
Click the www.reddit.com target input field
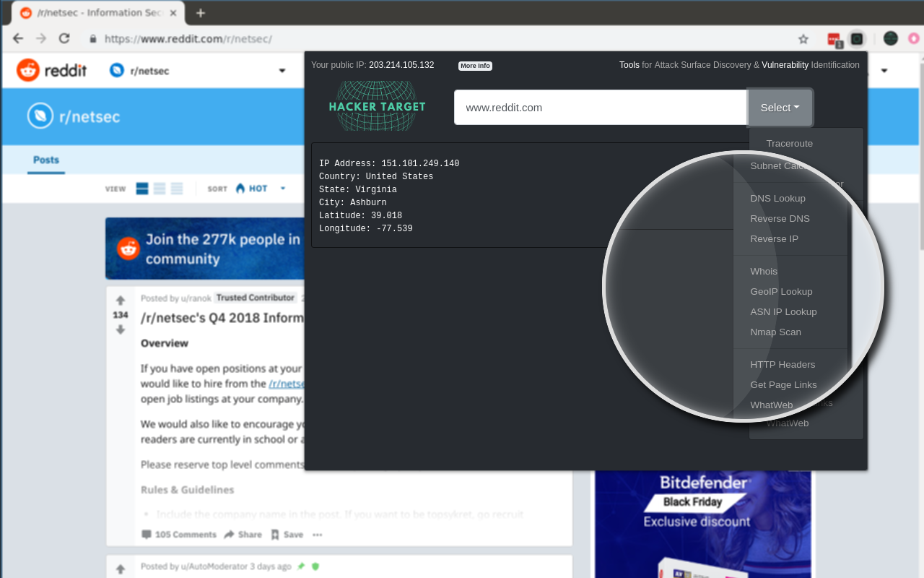tap(599, 106)
